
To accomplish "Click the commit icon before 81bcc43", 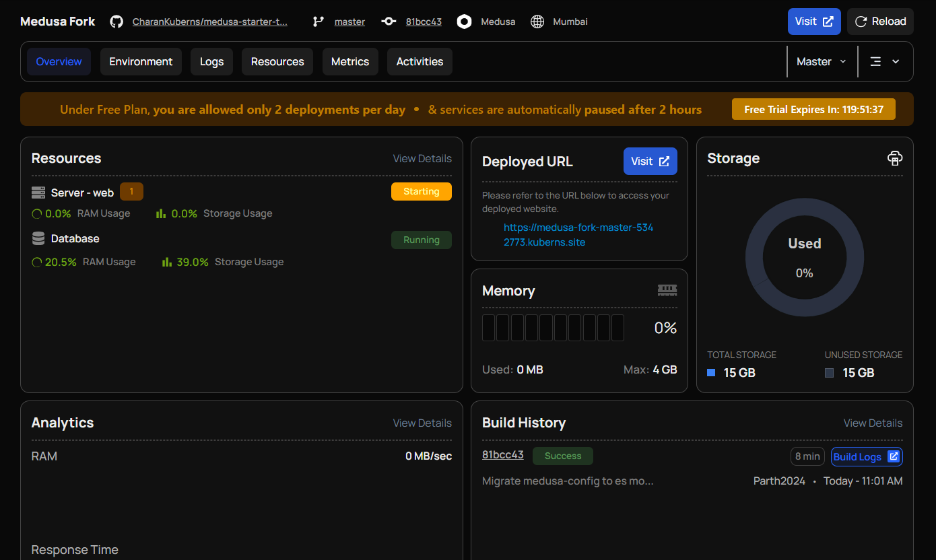I will pos(389,21).
